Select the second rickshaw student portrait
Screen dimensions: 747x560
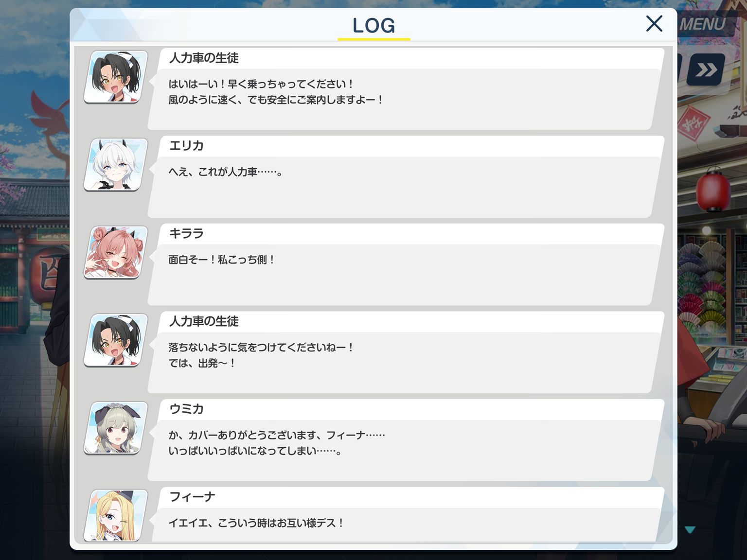coord(116,340)
